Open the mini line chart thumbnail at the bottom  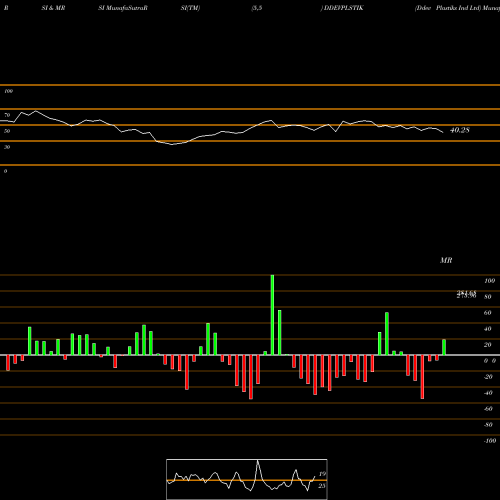pos(247,479)
